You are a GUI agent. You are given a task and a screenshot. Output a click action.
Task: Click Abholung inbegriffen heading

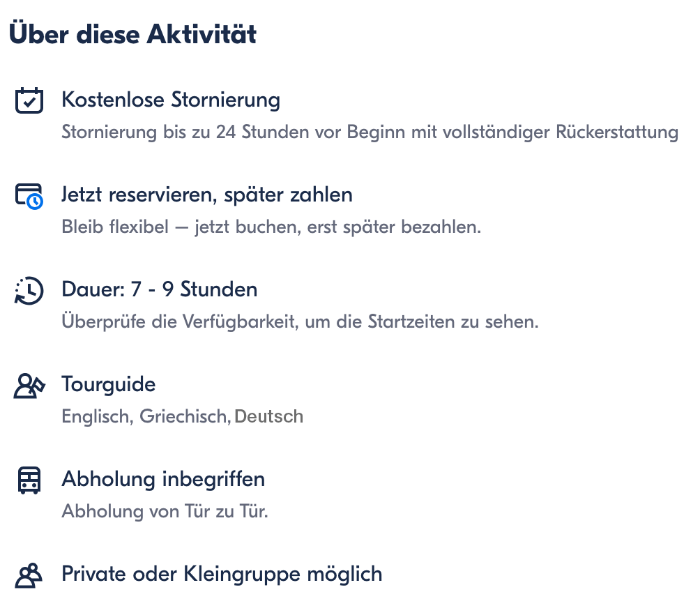tap(163, 479)
